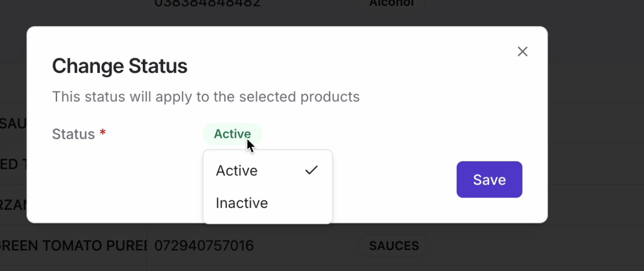Click the checkmark beside Active option
The image size is (644, 271).
point(311,170)
